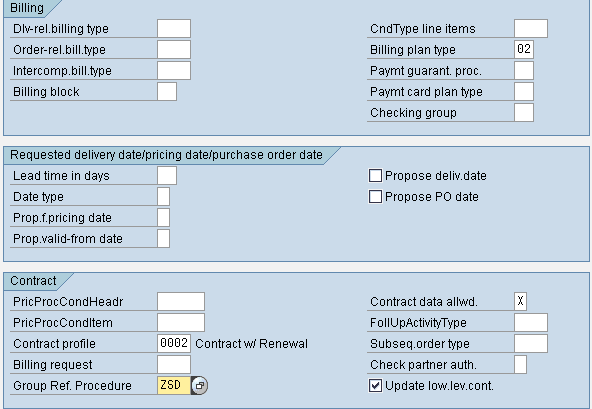
Task: Select the Order-rel.bill.type field
Action: tap(174, 49)
